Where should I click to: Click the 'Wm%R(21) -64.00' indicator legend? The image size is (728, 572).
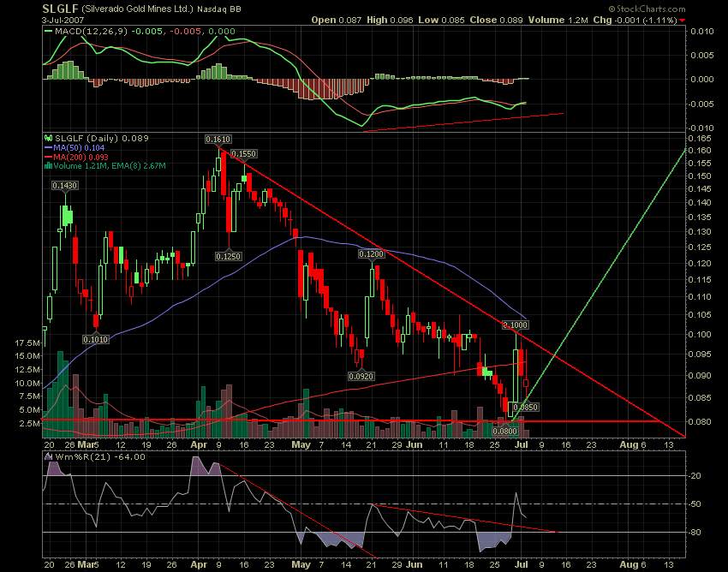click(x=100, y=457)
